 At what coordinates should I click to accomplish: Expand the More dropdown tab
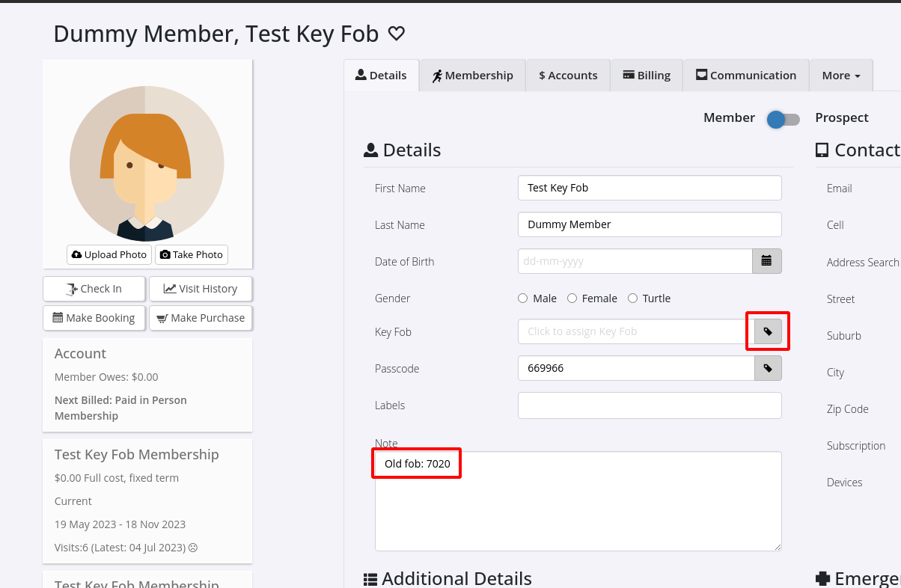(x=840, y=76)
